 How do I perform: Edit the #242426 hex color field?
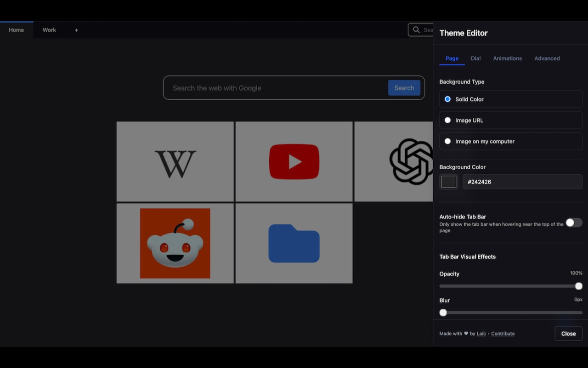(x=522, y=182)
